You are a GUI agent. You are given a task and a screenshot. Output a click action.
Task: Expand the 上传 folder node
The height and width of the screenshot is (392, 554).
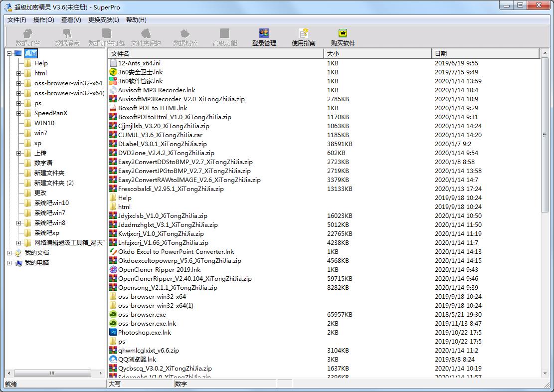(18, 153)
